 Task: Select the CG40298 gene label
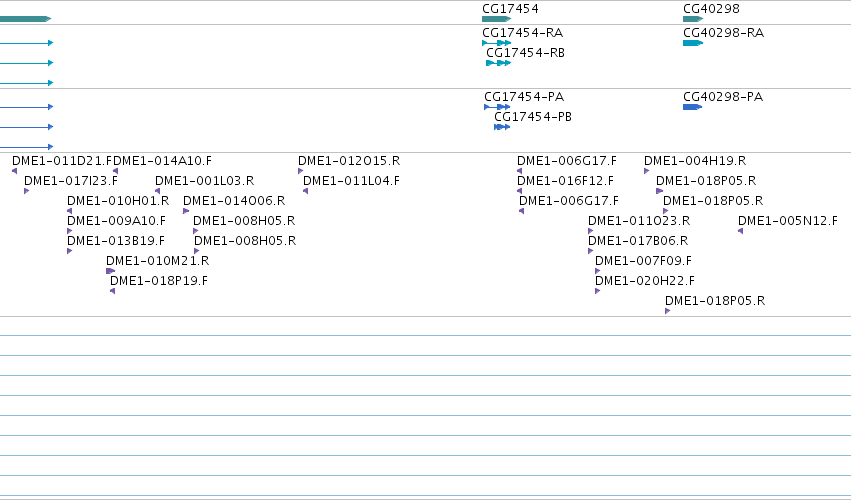[711, 9]
